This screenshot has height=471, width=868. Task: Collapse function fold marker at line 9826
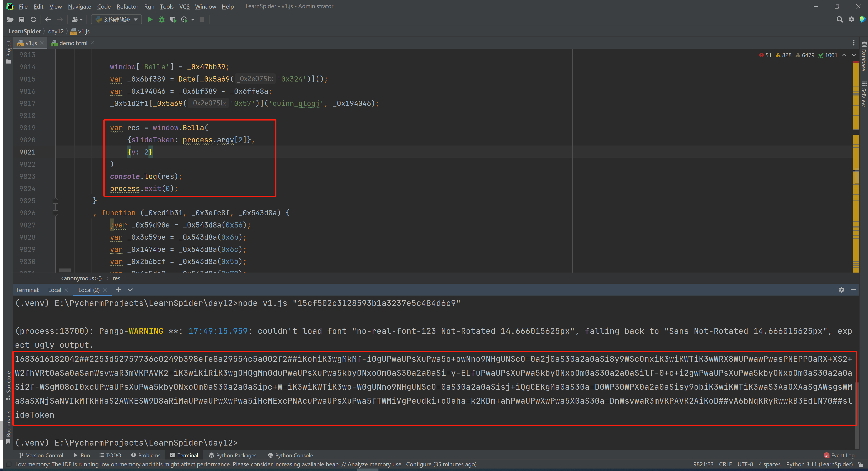click(x=56, y=213)
